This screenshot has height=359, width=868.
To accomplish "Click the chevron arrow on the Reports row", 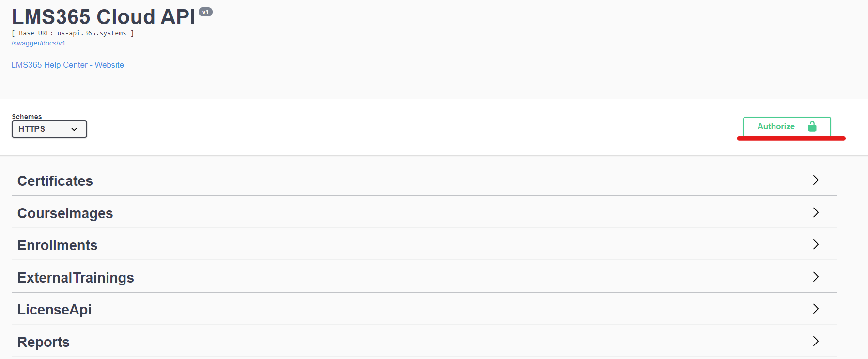I will (816, 341).
